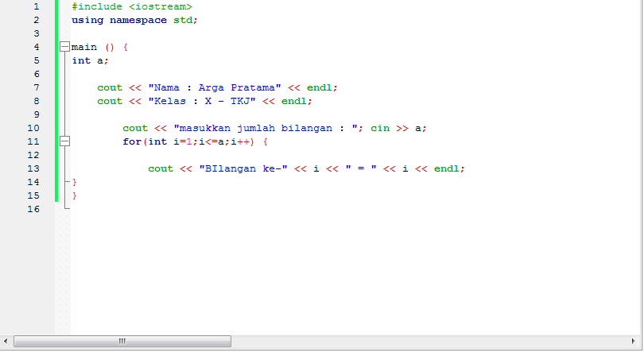
Task: Click line number 10 in margin
Action: pos(33,128)
